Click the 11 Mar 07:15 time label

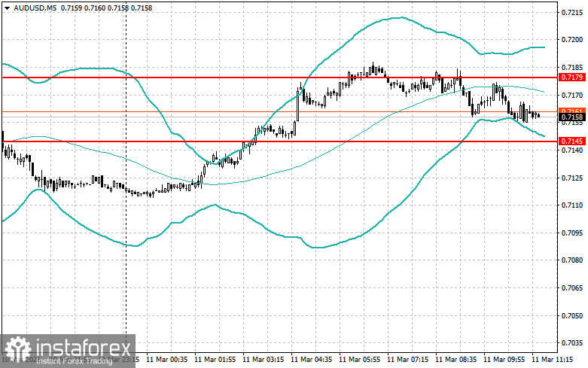point(407,360)
